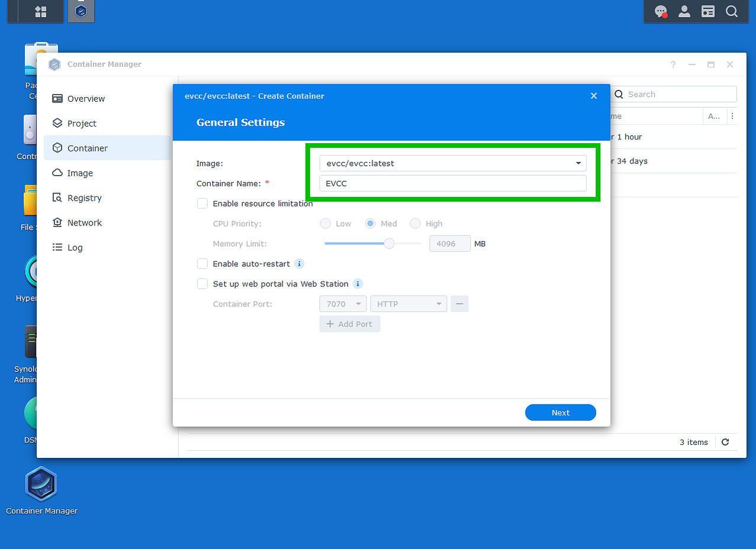Click the Search box in Container Manager
This screenshot has height=549, width=756.
673,94
